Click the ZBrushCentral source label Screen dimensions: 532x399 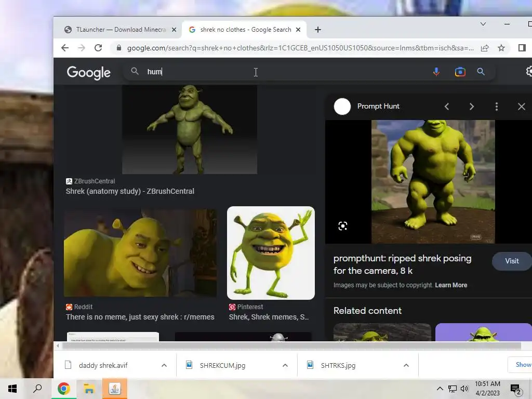click(95, 181)
